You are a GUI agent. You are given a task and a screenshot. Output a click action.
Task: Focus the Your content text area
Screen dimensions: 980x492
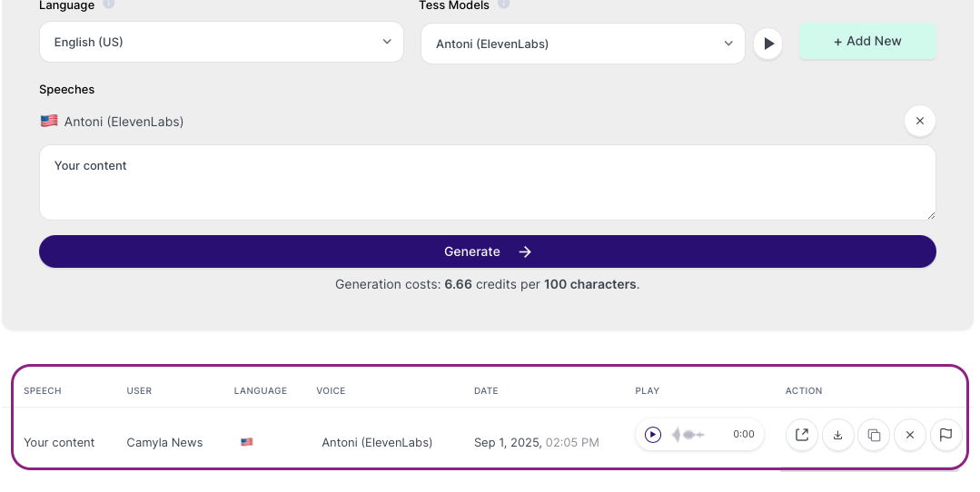pos(488,182)
